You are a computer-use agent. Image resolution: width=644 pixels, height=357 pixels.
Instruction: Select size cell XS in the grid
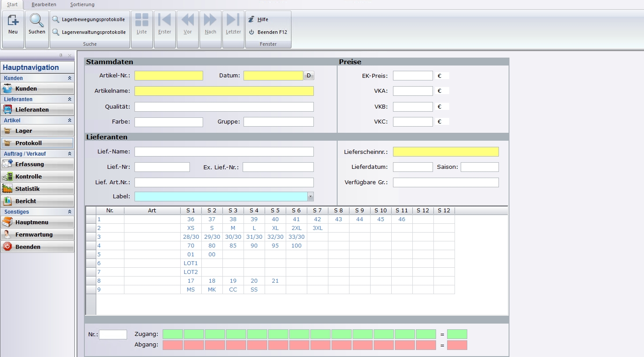(191, 228)
